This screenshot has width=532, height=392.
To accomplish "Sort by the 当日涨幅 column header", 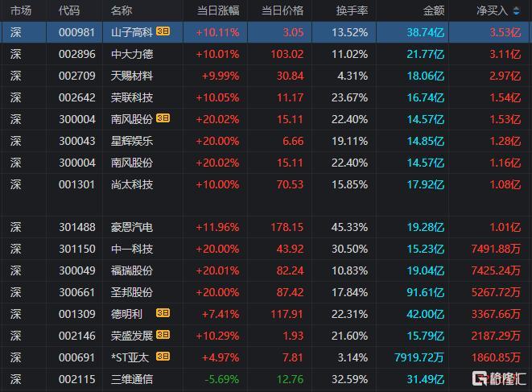I will pos(218,10).
